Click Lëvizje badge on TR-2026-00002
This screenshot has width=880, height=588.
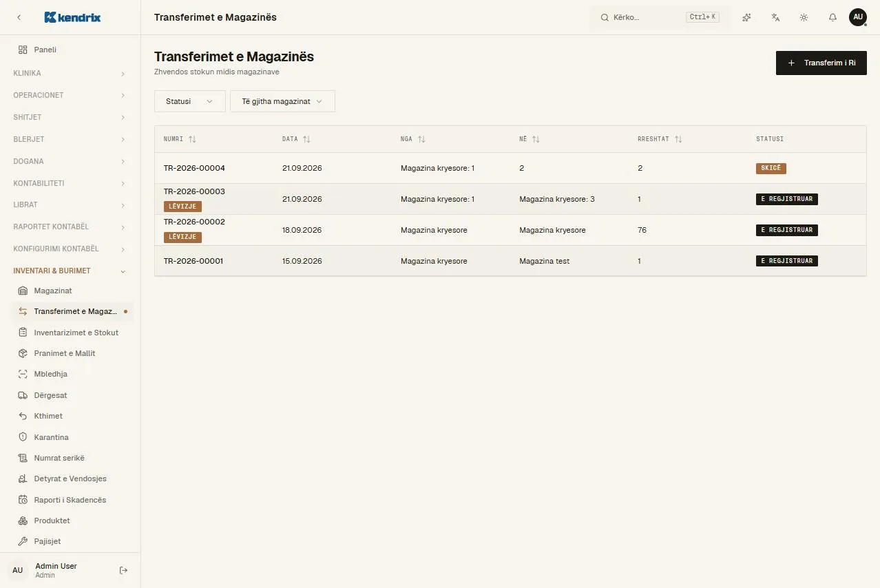point(182,237)
